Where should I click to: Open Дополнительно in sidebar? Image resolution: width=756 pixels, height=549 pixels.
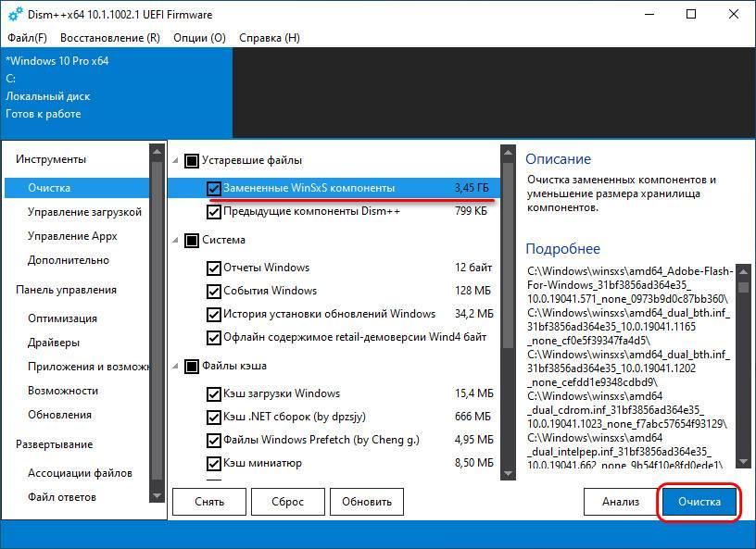pyautogui.click(x=68, y=260)
